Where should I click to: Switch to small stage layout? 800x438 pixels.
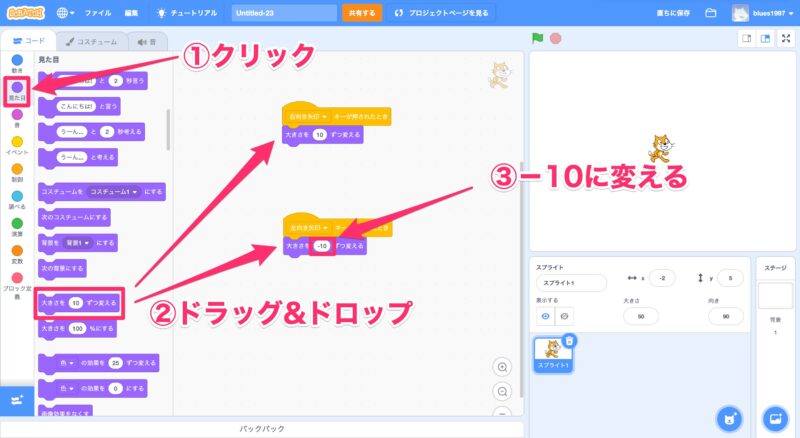(x=745, y=39)
